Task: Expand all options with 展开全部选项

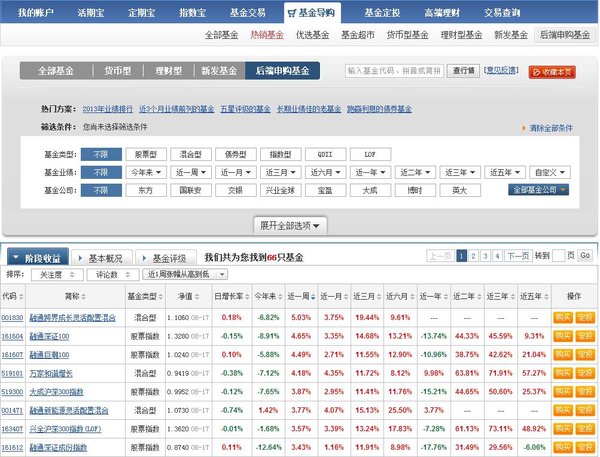Action: click(290, 226)
